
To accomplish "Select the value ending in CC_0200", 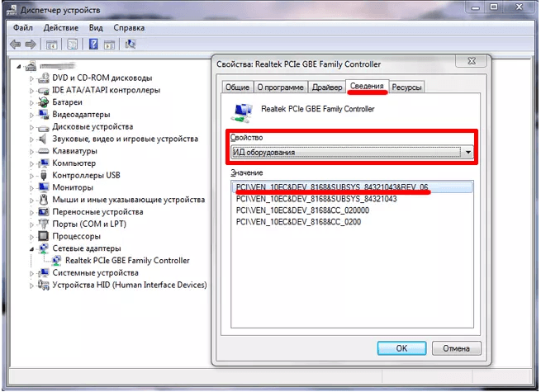I will coord(298,221).
